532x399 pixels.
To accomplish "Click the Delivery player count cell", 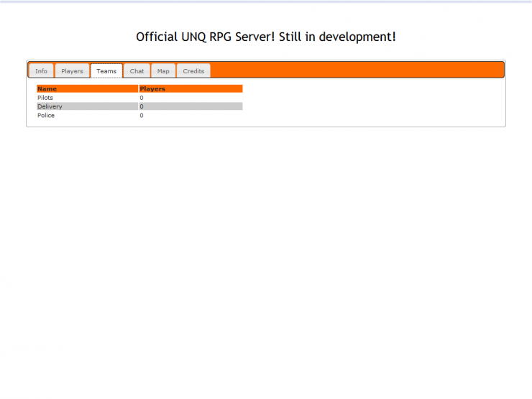I will tap(142, 106).
